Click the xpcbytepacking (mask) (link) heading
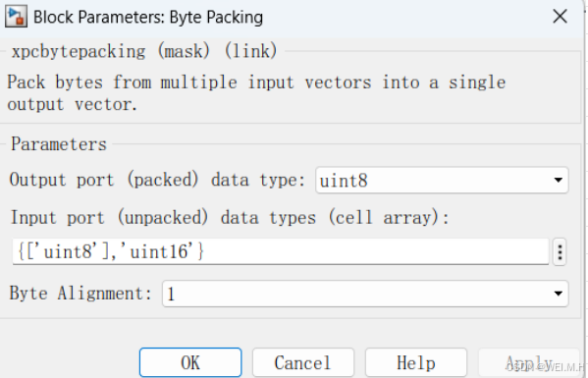588x378 pixels. (144, 51)
